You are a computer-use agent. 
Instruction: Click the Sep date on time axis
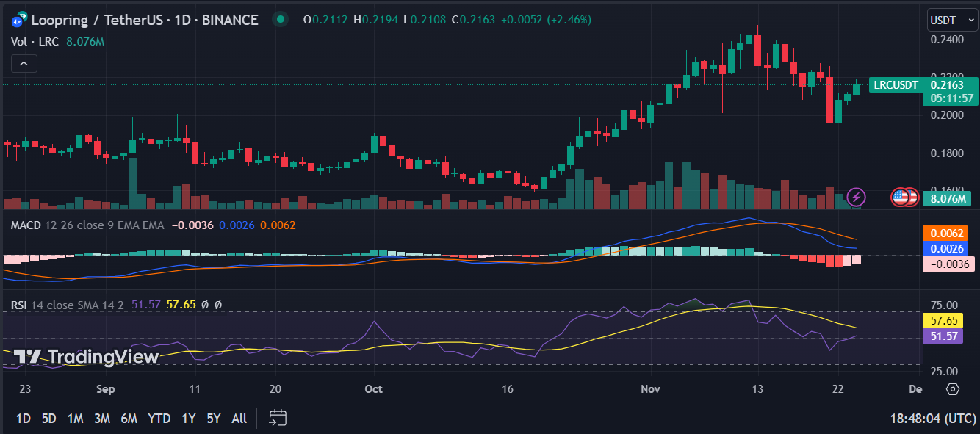tap(106, 389)
